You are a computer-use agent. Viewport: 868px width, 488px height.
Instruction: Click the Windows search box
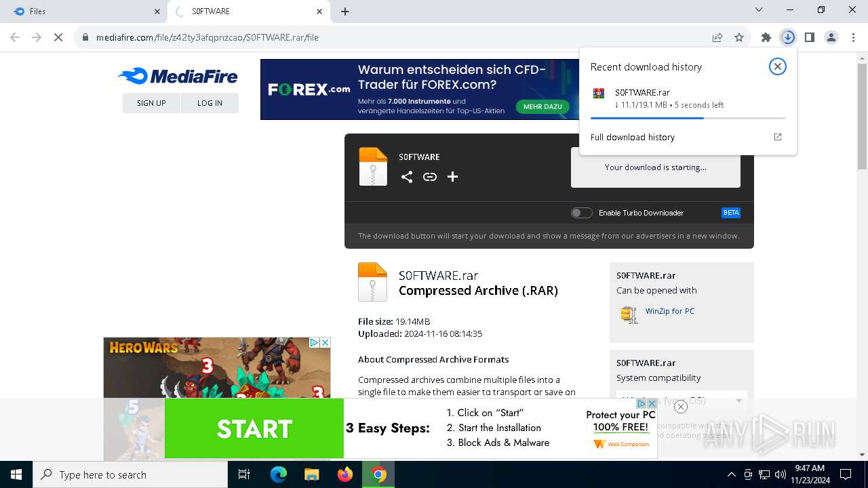130,474
